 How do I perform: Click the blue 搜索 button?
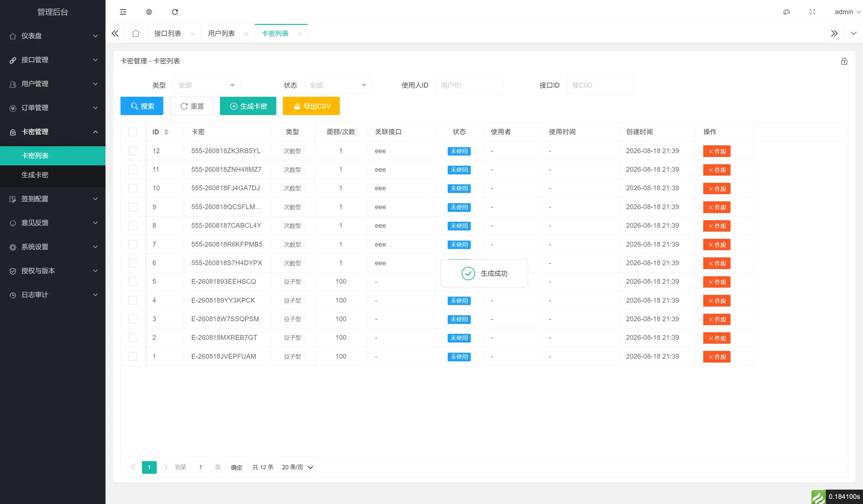142,106
